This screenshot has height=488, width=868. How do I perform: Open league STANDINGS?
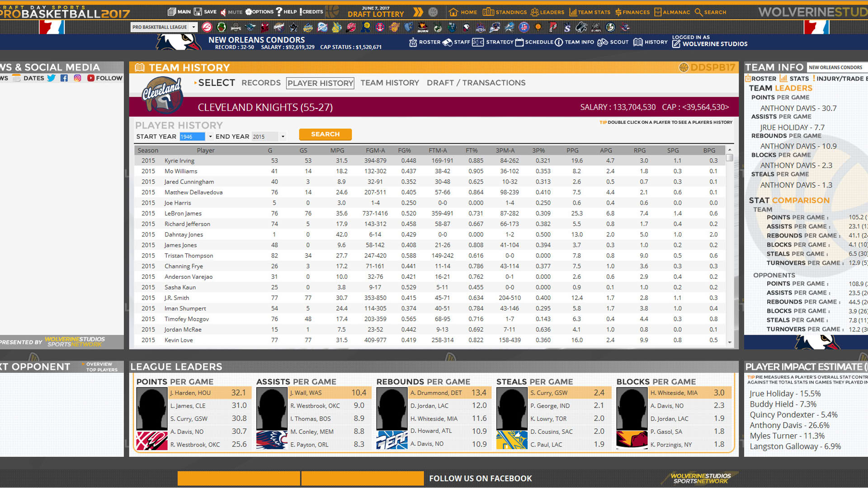point(505,12)
